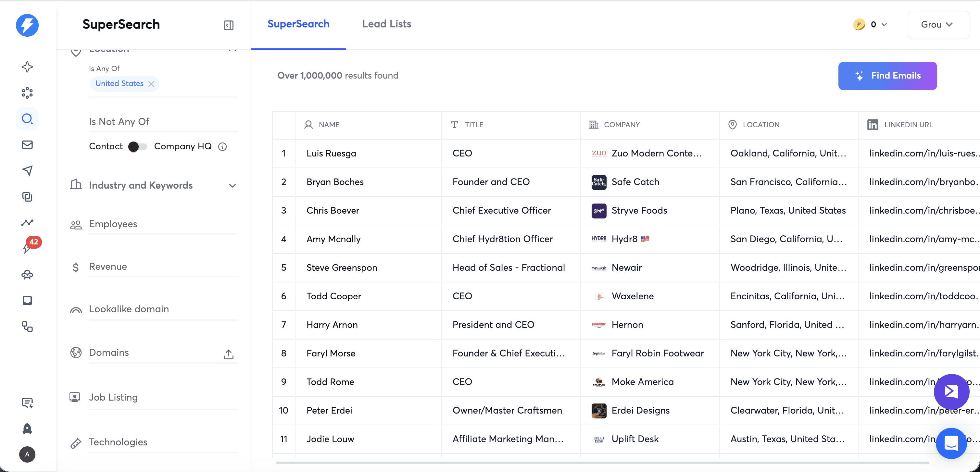Click the TITLE column header
The height and width of the screenshot is (472, 980).
pyautogui.click(x=510, y=125)
